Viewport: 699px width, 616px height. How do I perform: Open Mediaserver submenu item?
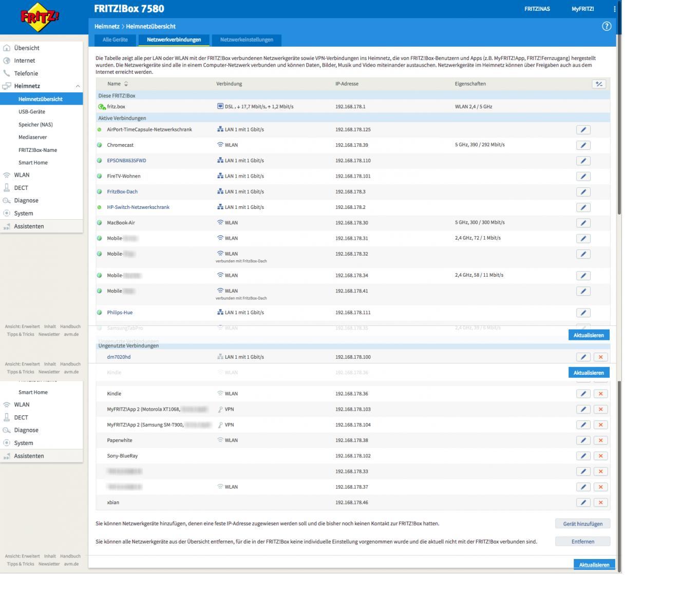[32, 137]
